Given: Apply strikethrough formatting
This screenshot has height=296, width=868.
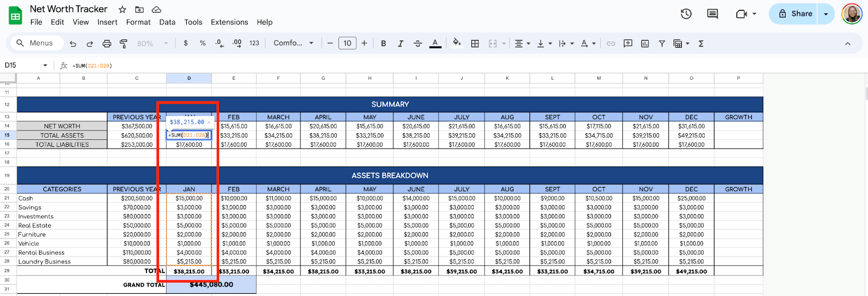Looking at the screenshot, I should pyautogui.click(x=418, y=43).
